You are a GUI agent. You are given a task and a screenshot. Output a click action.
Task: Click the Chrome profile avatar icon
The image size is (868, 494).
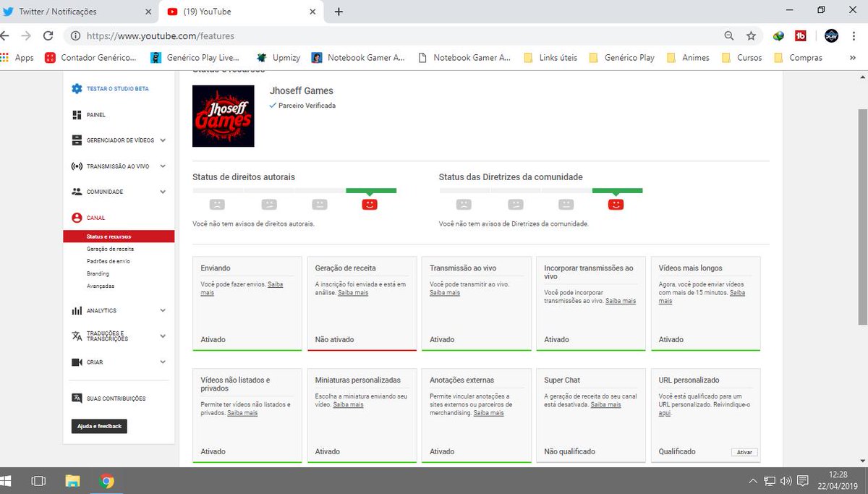coord(832,35)
